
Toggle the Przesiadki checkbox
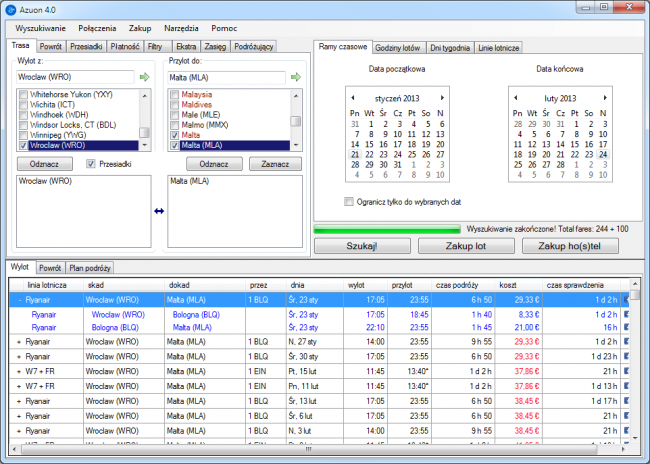92,164
